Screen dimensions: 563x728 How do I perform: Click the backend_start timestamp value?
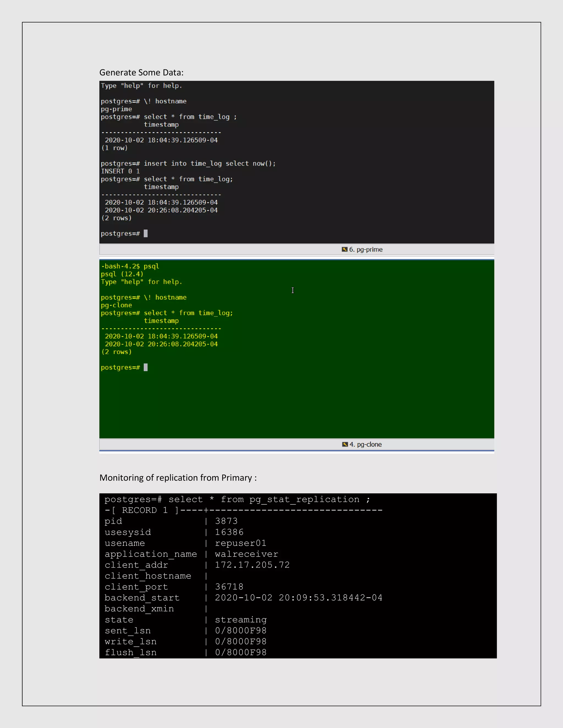299,598
